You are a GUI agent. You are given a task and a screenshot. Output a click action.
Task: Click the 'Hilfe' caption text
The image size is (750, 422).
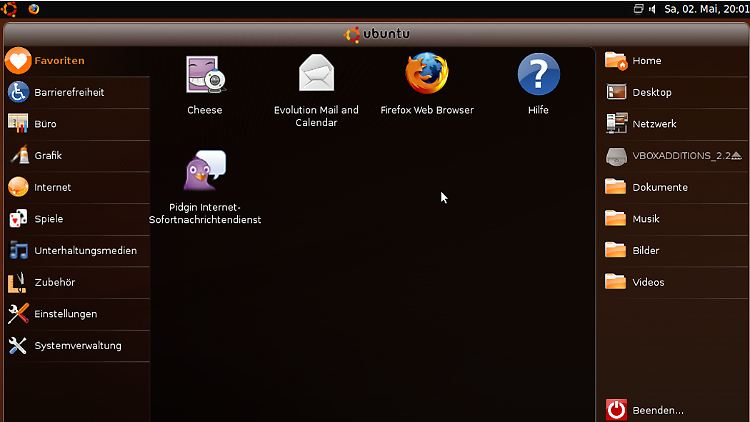tap(538, 110)
